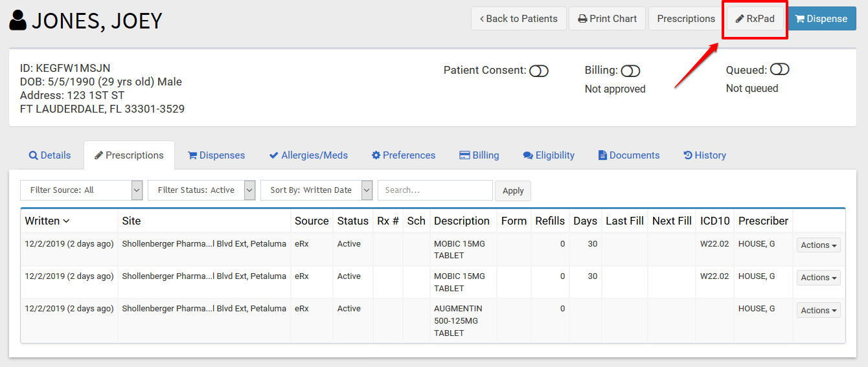Open the History tab

point(704,155)
